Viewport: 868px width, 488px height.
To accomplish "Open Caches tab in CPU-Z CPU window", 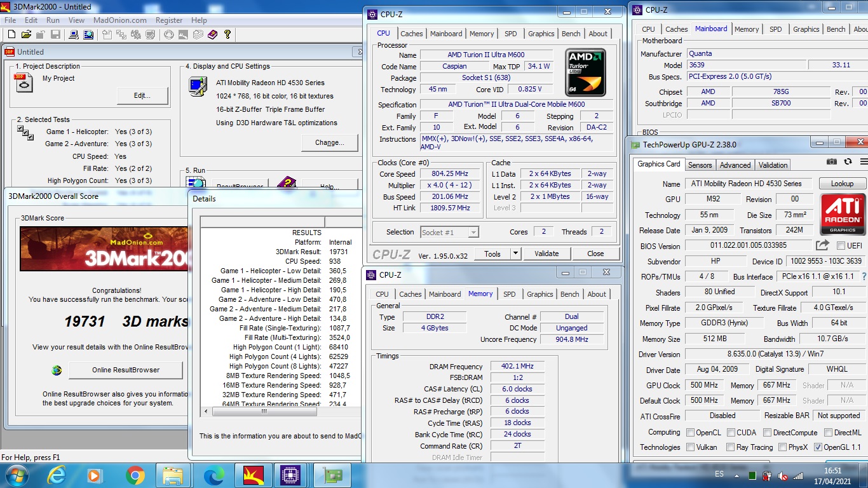I will tap(412, 34).
